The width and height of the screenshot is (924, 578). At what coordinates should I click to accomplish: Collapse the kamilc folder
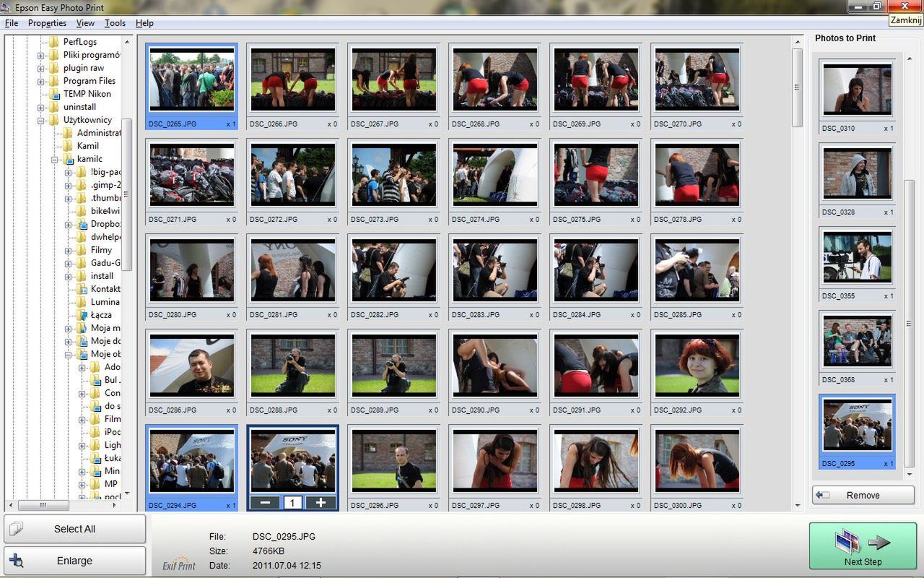55,159
